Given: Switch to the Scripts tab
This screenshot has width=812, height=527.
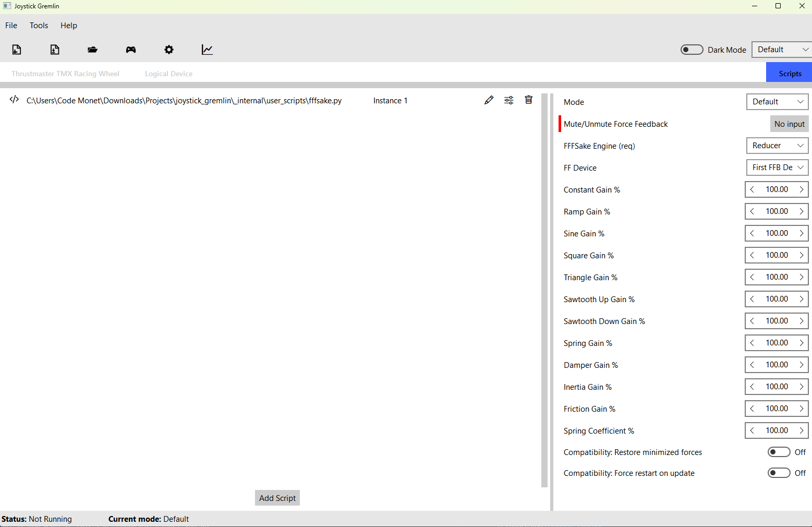Looking at the screenshot, I should click(x=789, y=73).
